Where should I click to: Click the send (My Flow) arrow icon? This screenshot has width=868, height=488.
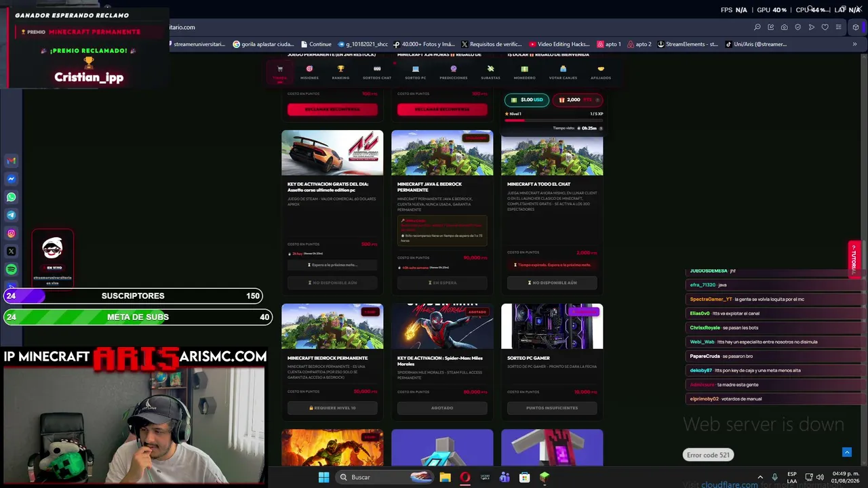(x=812, y=27)
